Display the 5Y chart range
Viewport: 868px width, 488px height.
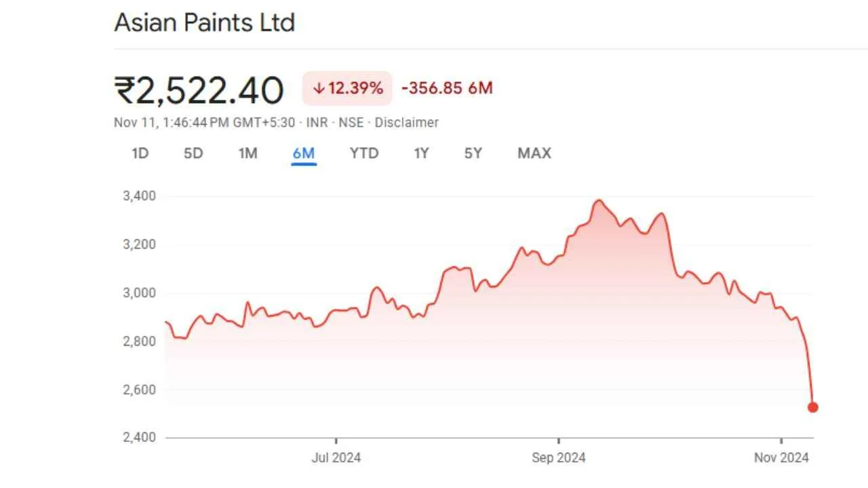(x=473, y=153)
